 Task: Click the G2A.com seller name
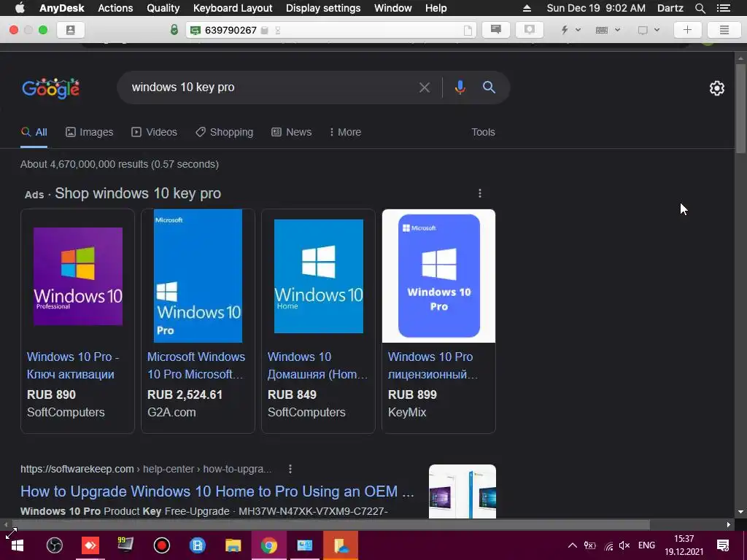(x=171, y=413)
